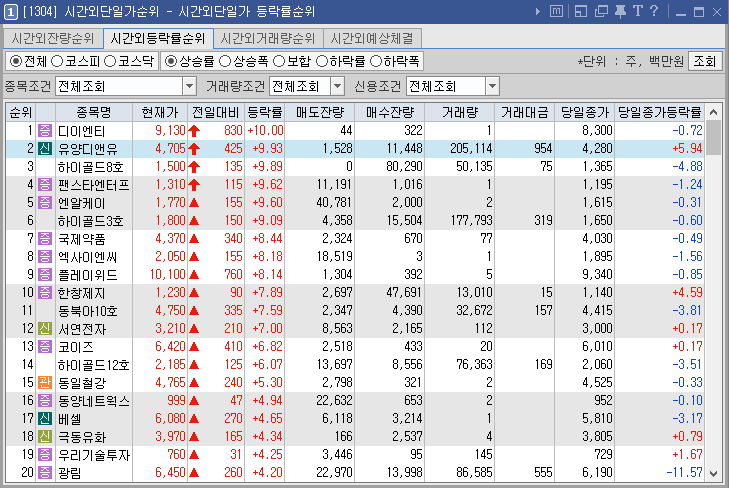The image size is (729, 488).
Task: Select the 보합 radio button
Action: [x=279, y=61]
